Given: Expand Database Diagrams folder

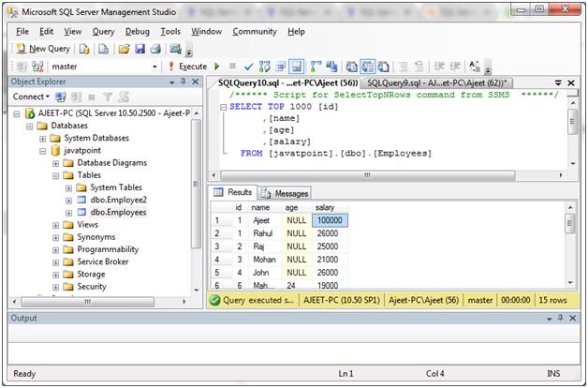Looking at the screenshot, I should click(x=55, y=164).
